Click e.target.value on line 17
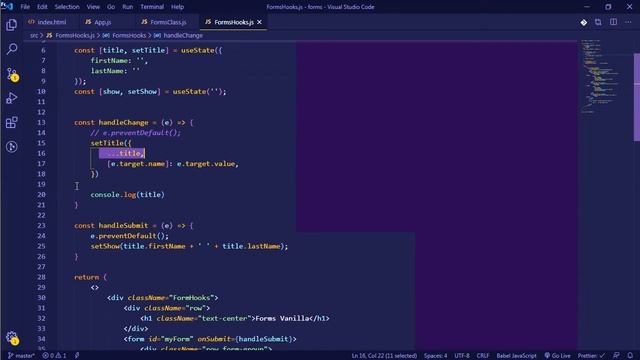This screenshot has width=640, height=360. (206, 164)
